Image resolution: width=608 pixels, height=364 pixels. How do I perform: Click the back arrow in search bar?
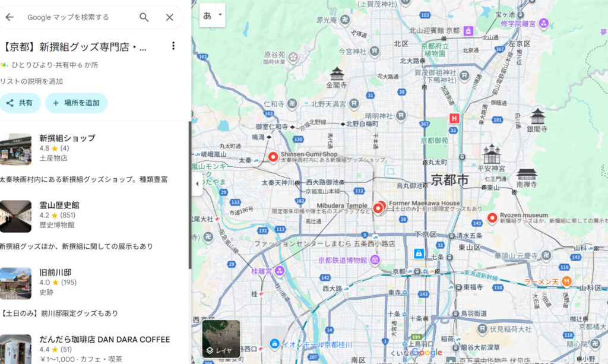tap(9, 17)
